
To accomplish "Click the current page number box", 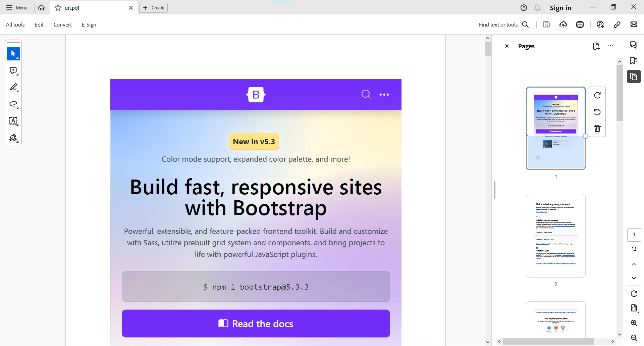I will coord(634,235).
